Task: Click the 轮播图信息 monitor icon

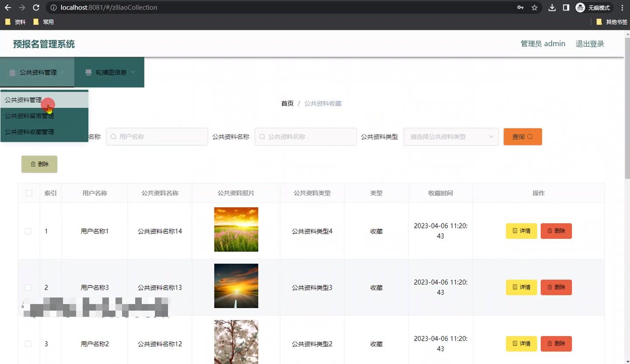Action: click(x=89, y=72)
